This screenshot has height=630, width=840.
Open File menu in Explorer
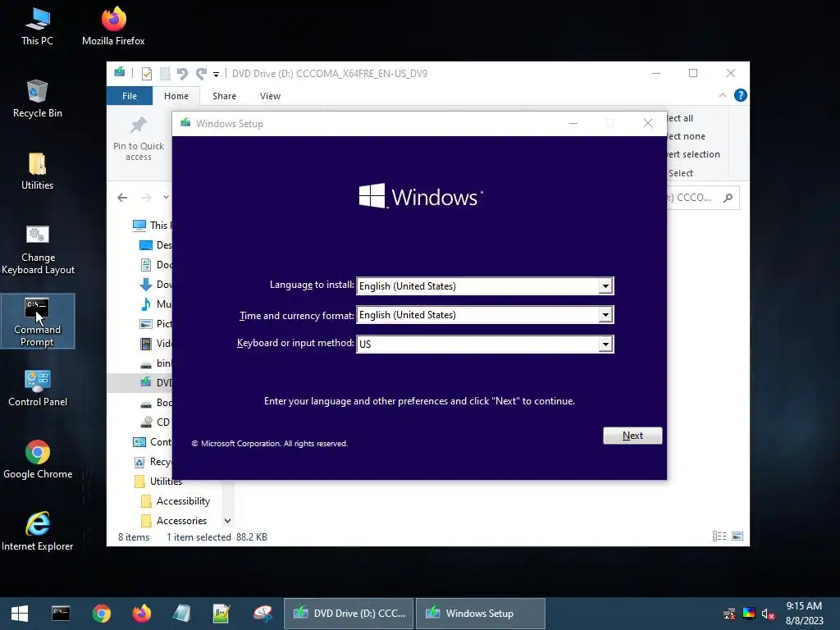click(130, 96)
